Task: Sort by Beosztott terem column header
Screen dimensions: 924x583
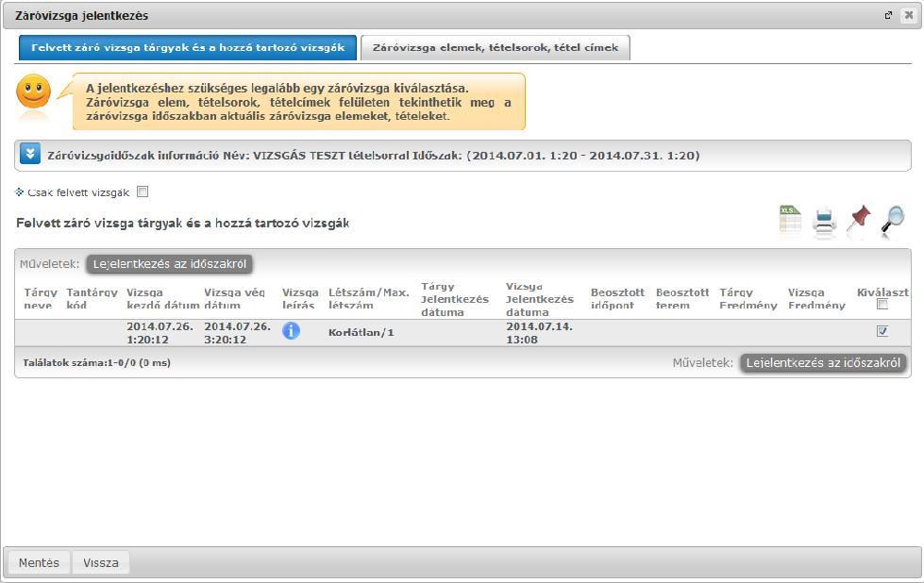Action: coord(682,298)
